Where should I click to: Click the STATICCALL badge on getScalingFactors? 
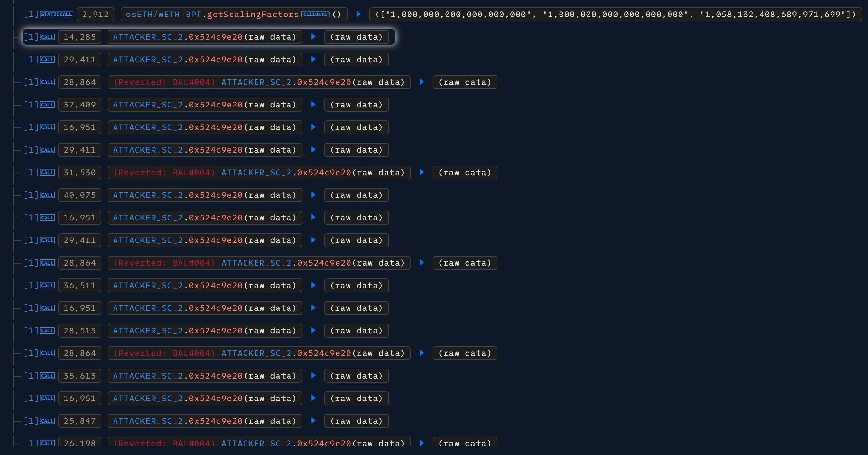[56, 14]
